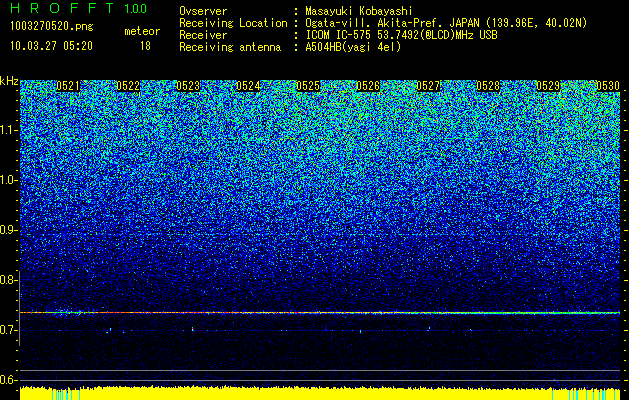Click the 0.7 kHz axis label
This screenshot has width=629, height=400.
point(8,330)
